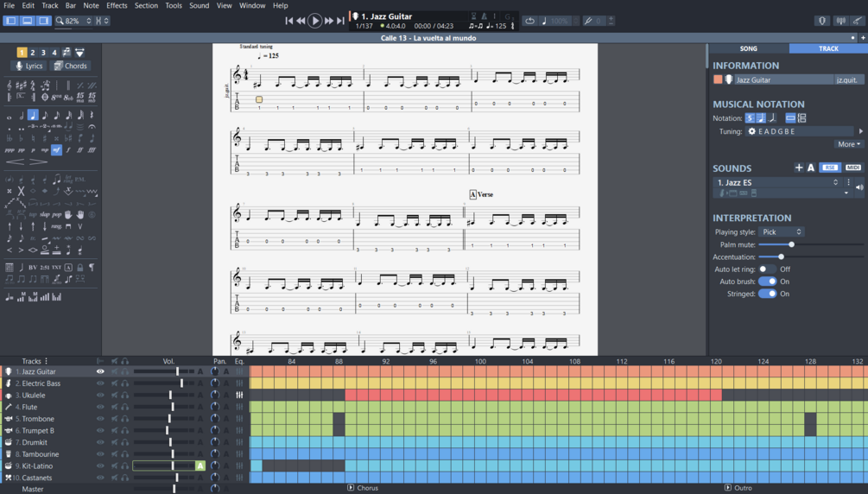Insert a TXT text annotation
Viewport: 868px width, 494px height.
click(x=56, y=268)
